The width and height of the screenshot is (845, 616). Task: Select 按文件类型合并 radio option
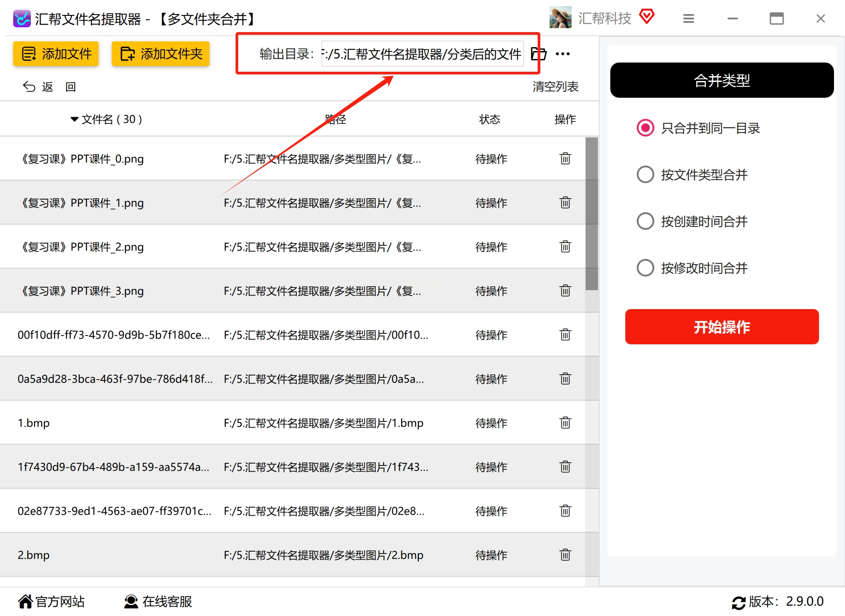(x=645, y=175)
